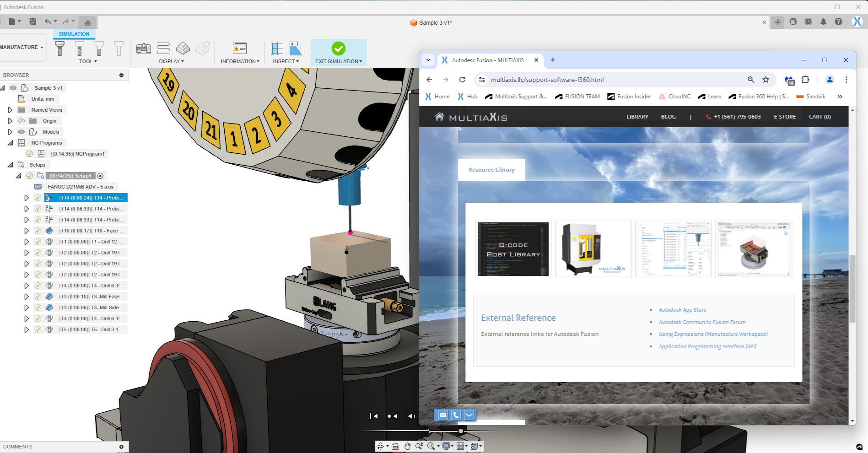868x453 pixels.
Task: Bookmark the Multiaxis page with the star icon
Action: point(766,80)
